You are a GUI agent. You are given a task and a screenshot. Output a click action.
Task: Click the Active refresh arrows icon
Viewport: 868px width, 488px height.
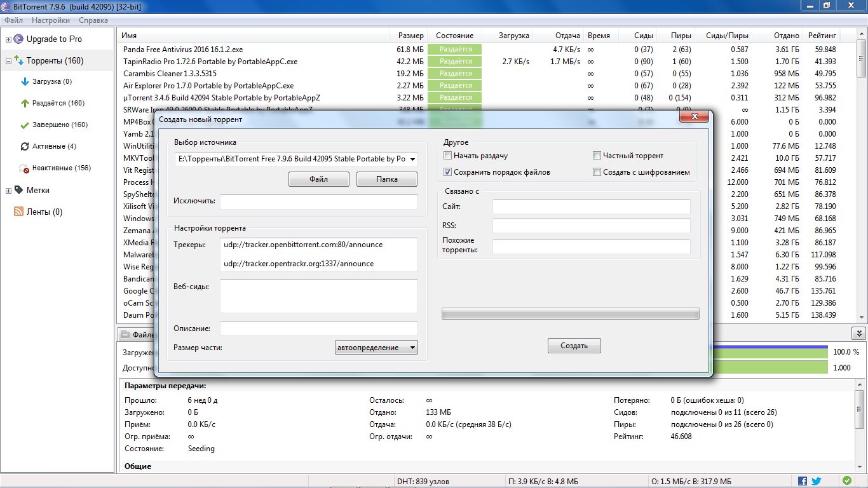(x=25, y=147)
